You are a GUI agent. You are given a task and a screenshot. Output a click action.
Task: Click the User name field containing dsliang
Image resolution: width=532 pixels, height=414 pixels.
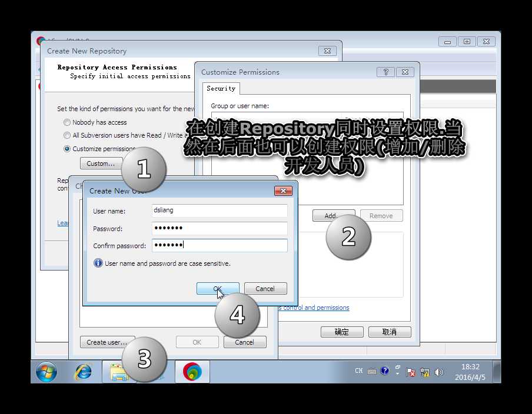pos(220,210)
